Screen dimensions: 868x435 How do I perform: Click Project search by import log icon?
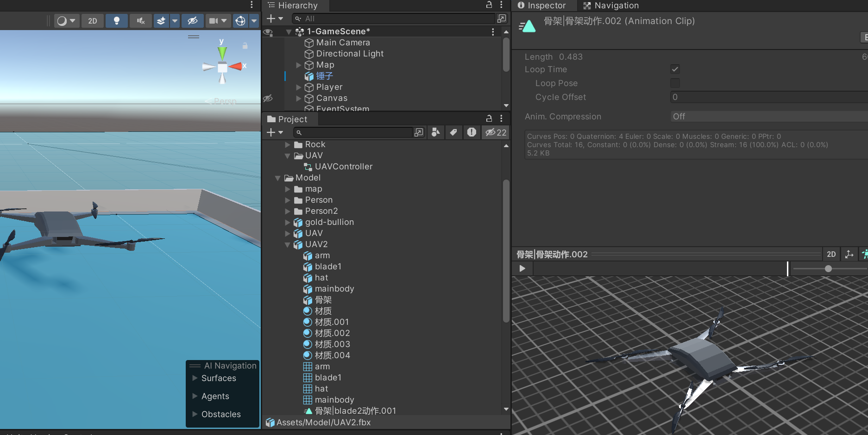(x=472, y=132)
